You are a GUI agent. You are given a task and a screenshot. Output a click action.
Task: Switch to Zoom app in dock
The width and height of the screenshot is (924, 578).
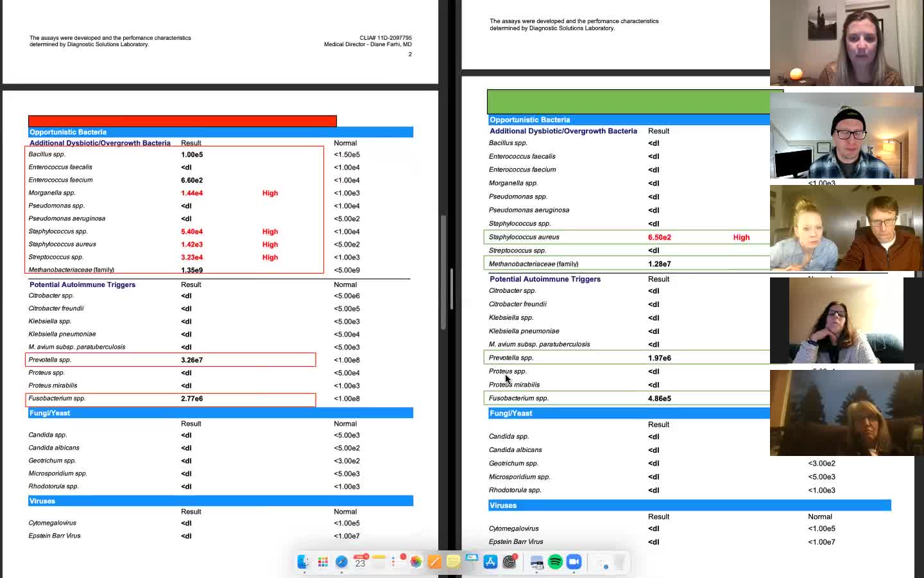pos(574,562)
